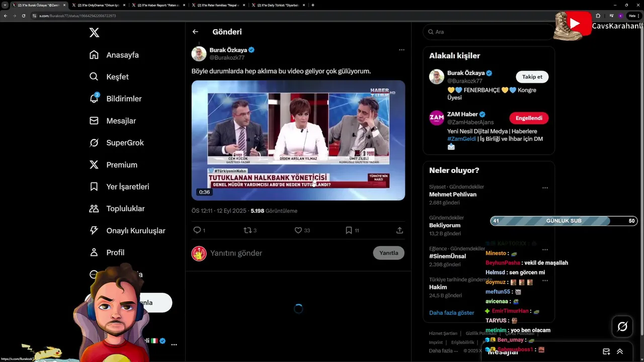Open Onaylı Kuruluşlar page
This screenshot has height=362, width=644.
pyautogui.click(x=127, y=231)
